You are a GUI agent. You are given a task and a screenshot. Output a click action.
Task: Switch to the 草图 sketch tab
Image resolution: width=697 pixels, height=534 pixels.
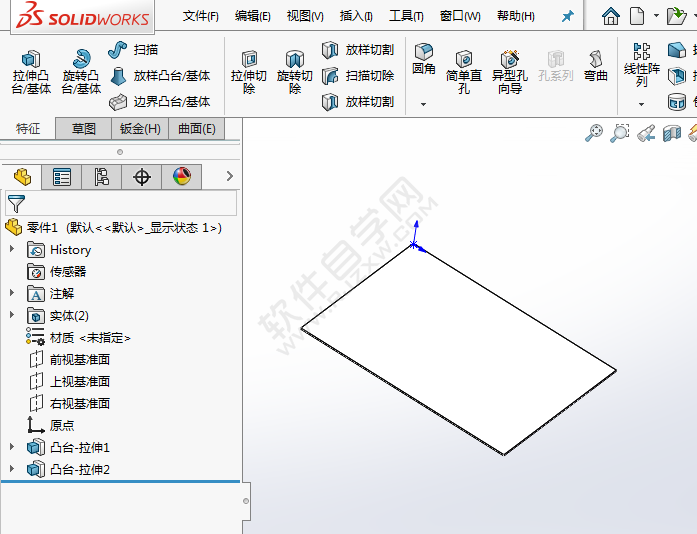click(x=83, y=129)
